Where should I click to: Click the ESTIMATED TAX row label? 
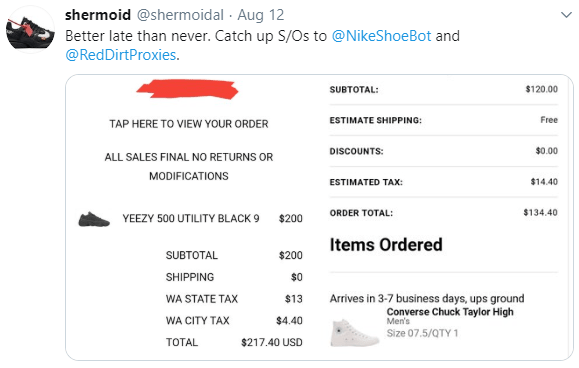pyautogui.click(x=366, y=182)
